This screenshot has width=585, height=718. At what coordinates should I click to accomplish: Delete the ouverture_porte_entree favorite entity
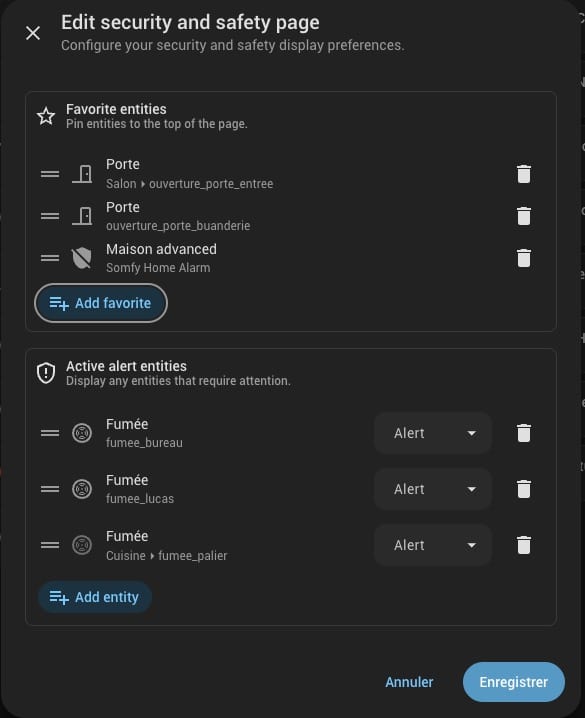[524, 174]
